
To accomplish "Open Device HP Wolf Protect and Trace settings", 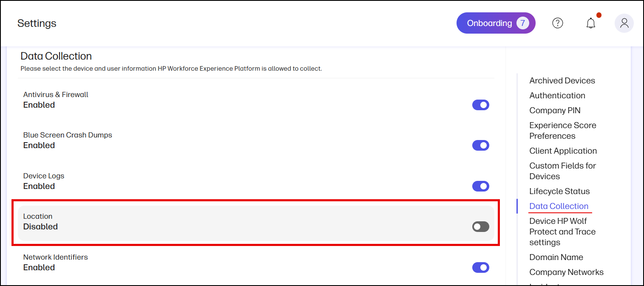I will (x=562, y=232).
